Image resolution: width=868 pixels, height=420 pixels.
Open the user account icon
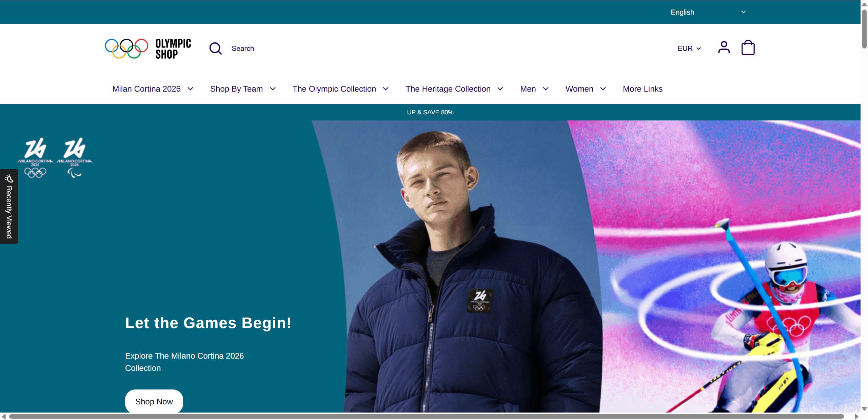coord(724,47)
